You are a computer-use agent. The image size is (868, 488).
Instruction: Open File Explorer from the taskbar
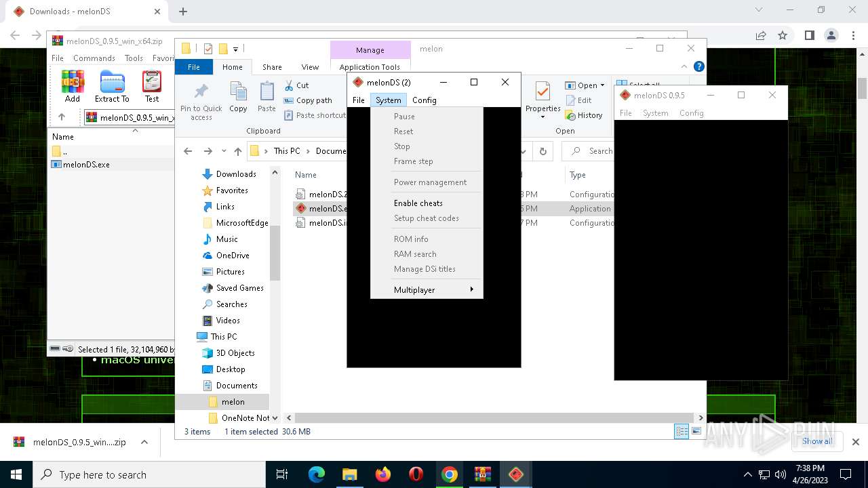[349, 474]
